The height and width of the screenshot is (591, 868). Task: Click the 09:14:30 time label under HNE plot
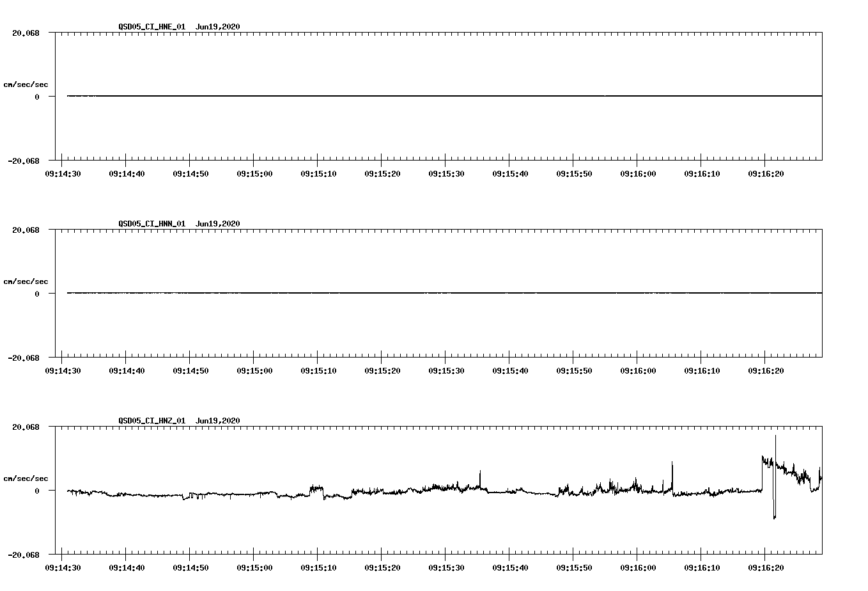63,174
